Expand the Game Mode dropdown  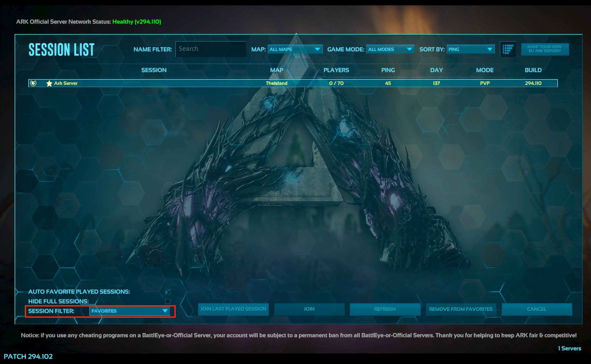(390, 49)
